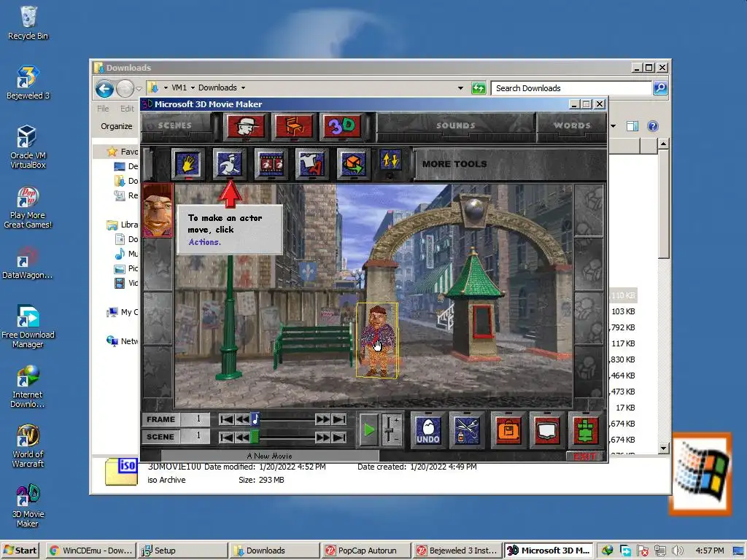
Task: Open the address bar history dropdown
Action: click(460, 88)
